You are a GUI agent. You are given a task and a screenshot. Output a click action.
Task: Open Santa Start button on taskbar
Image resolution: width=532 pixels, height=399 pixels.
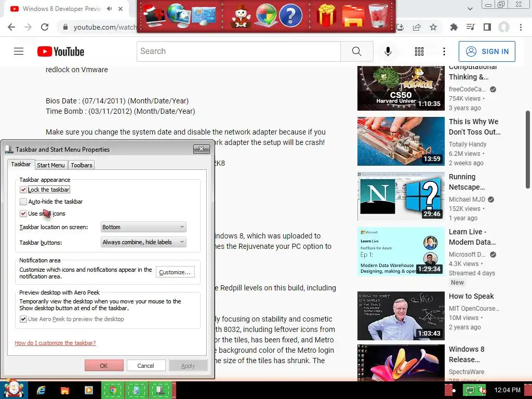point(13,389)
